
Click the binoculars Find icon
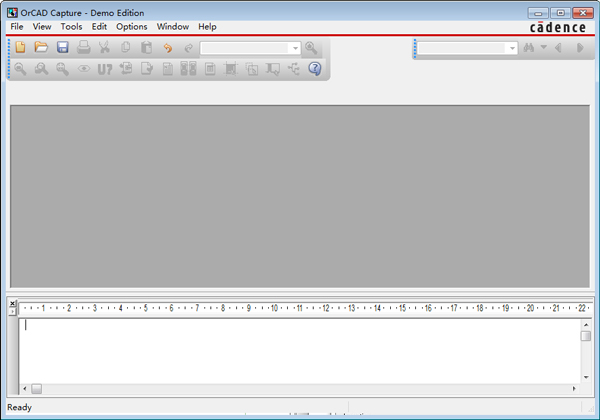point(529,48)
